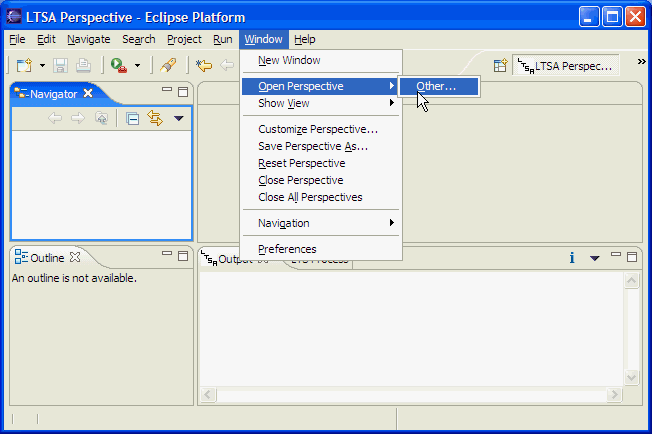This screenshot has height=434, width=652.
Task: Maximize the Output view
Action: [x=632, y=257]
